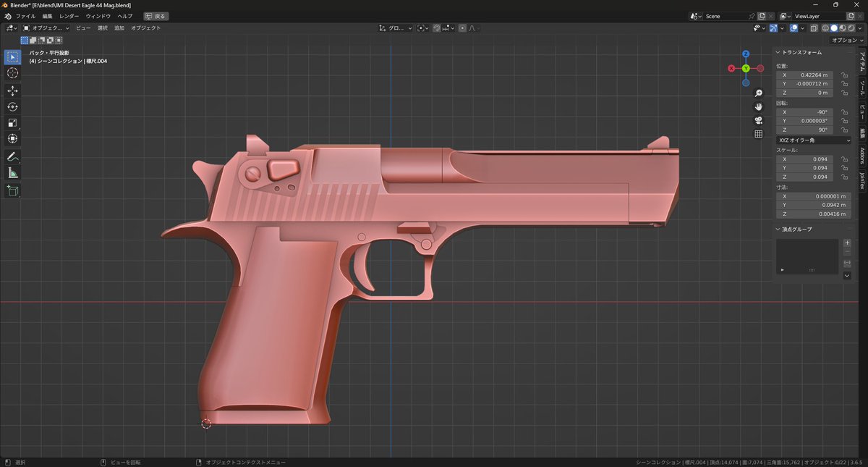The height and width of the screenshot is (467, 868).
Task: Click the pin scene icon
Action: (752, 16)
